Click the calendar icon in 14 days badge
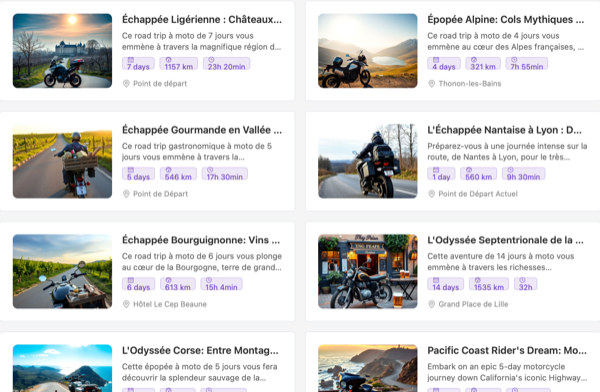Screen dimensions: 600x392 (x=436, y=280)
